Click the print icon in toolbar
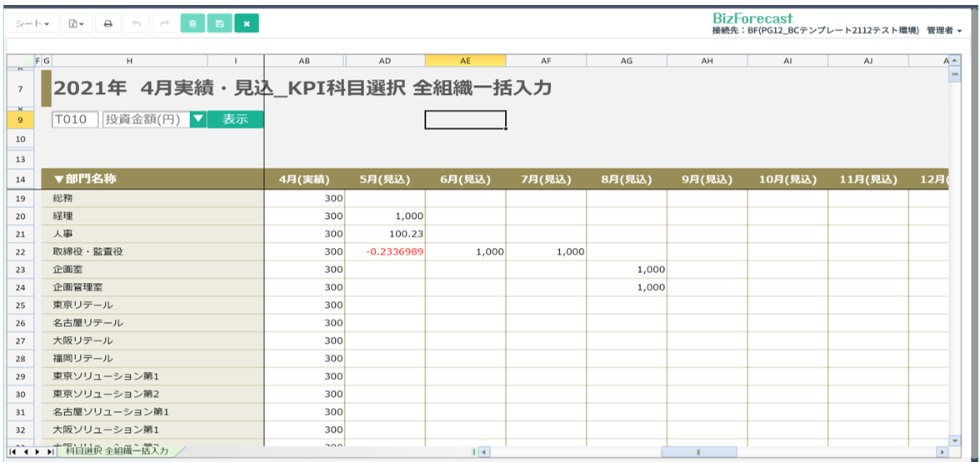 (x=107, y=24)
